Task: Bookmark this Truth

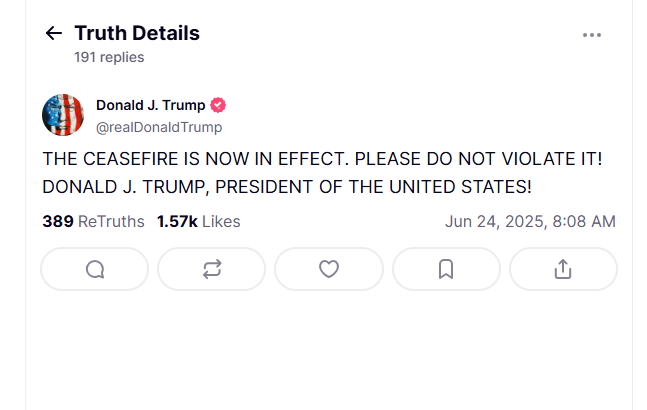Action: (x=446, y=269)
